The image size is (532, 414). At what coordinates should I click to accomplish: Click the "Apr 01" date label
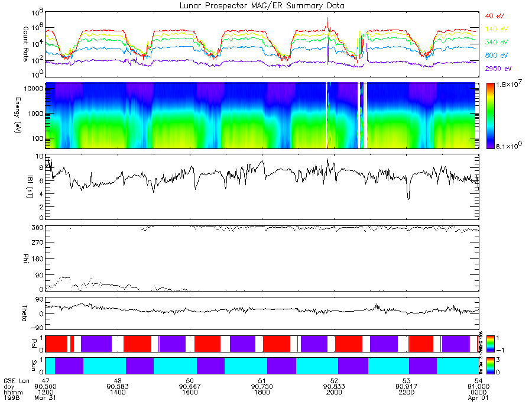478,397
